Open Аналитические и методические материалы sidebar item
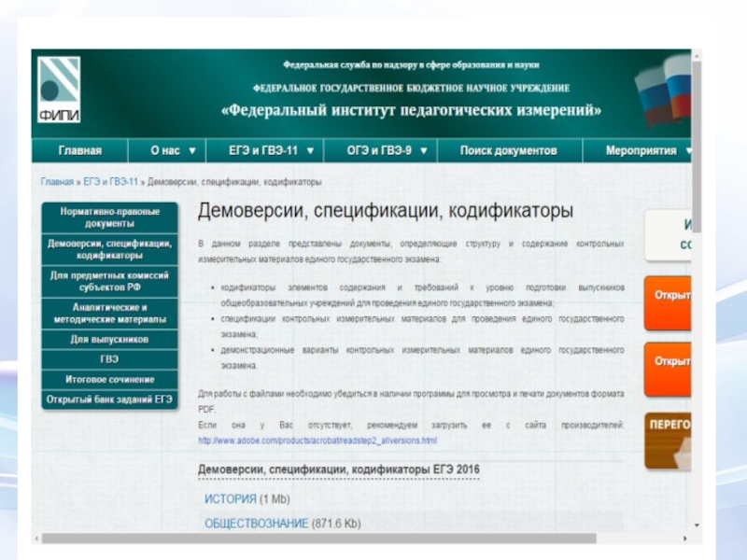 point(109,314)
